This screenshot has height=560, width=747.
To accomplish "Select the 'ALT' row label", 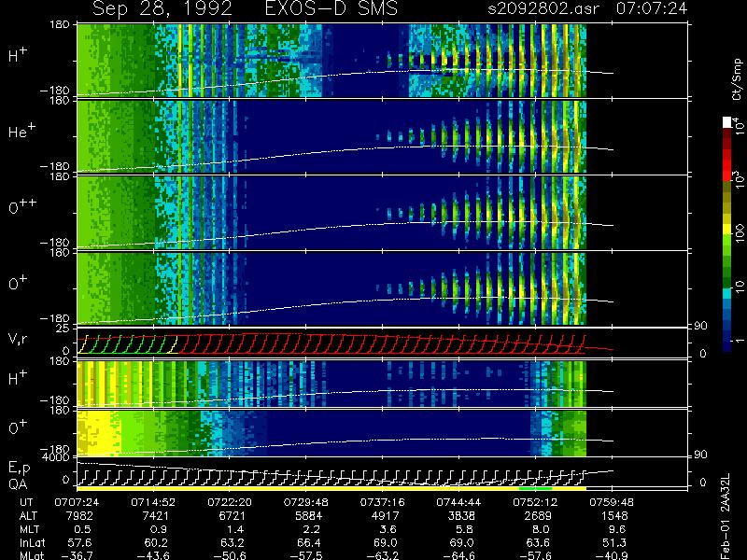I will coord(28,516).
